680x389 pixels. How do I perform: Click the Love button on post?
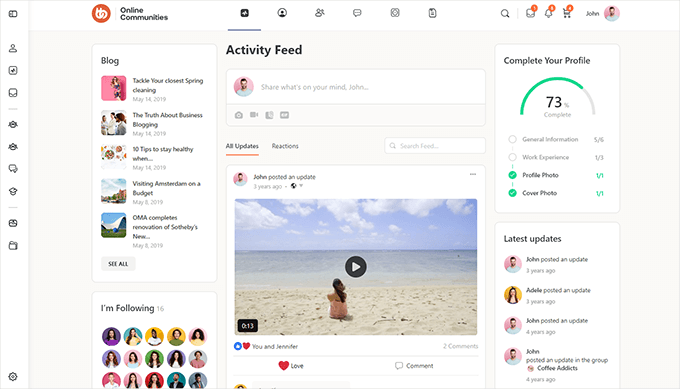click(291, 366)
